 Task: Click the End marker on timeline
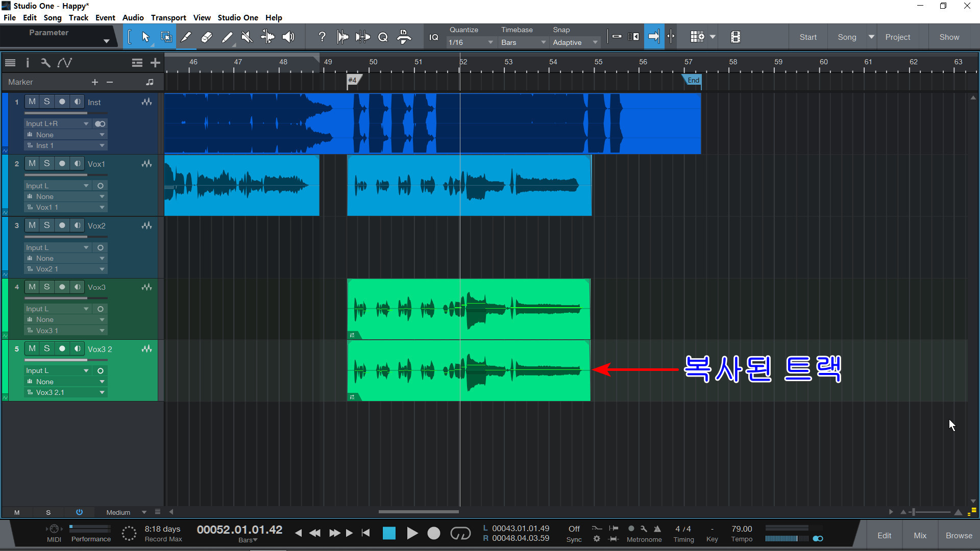coord(693,80)
